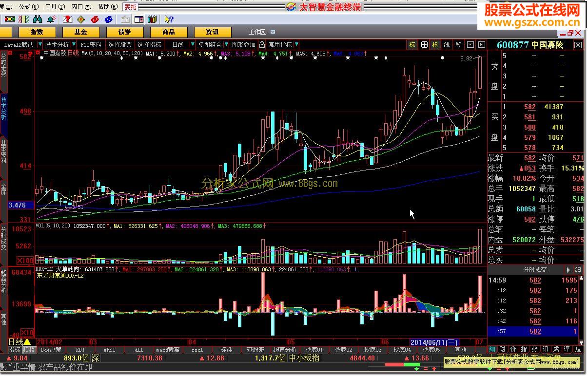Select the 势 tab in quote panel
The image size is (588, 376).
click(x=534, y=349)
